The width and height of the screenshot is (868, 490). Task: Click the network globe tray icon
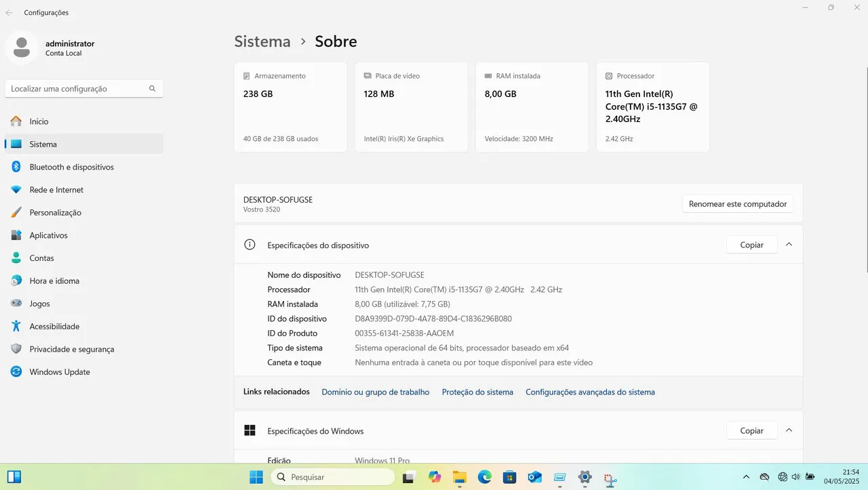(x=783, y=477)
